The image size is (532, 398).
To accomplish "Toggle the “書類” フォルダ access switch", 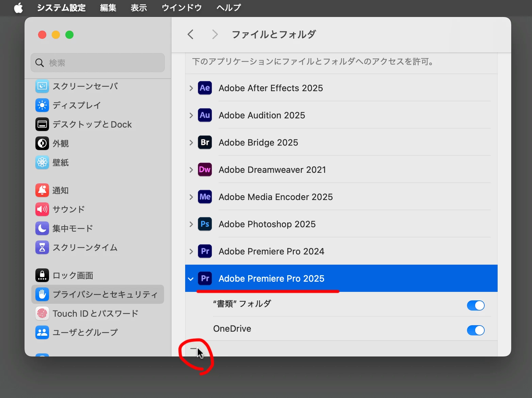I will [475, 305].
